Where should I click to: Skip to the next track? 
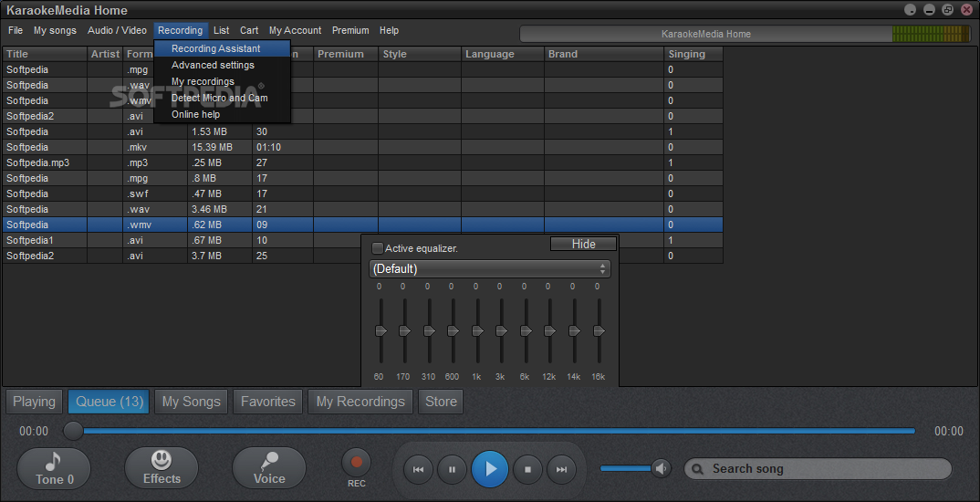[562, 469]
